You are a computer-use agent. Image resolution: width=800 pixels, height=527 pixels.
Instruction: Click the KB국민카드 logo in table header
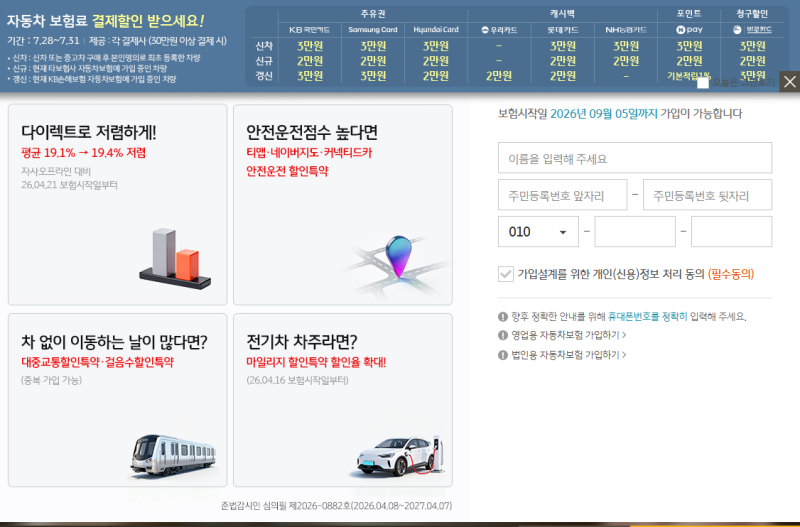tap(310, 30)
